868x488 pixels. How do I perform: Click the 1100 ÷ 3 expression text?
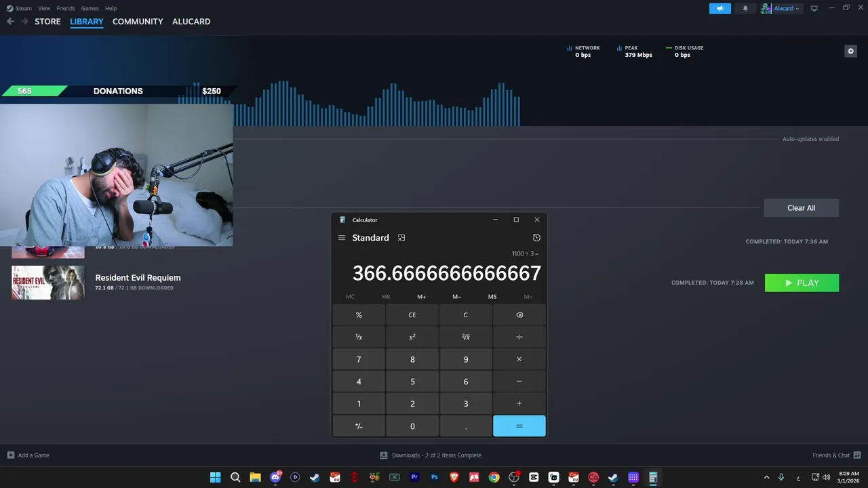(525, 253)
